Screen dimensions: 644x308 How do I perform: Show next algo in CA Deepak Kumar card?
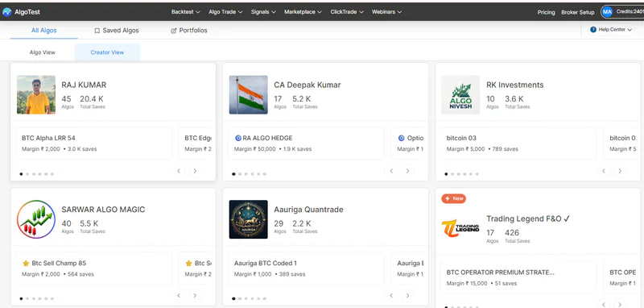click(407, 171)
